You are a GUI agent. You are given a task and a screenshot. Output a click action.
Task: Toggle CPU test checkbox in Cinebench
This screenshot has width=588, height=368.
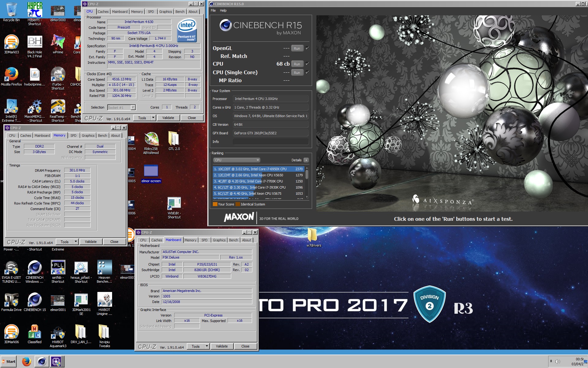click(x=307, y=64)
